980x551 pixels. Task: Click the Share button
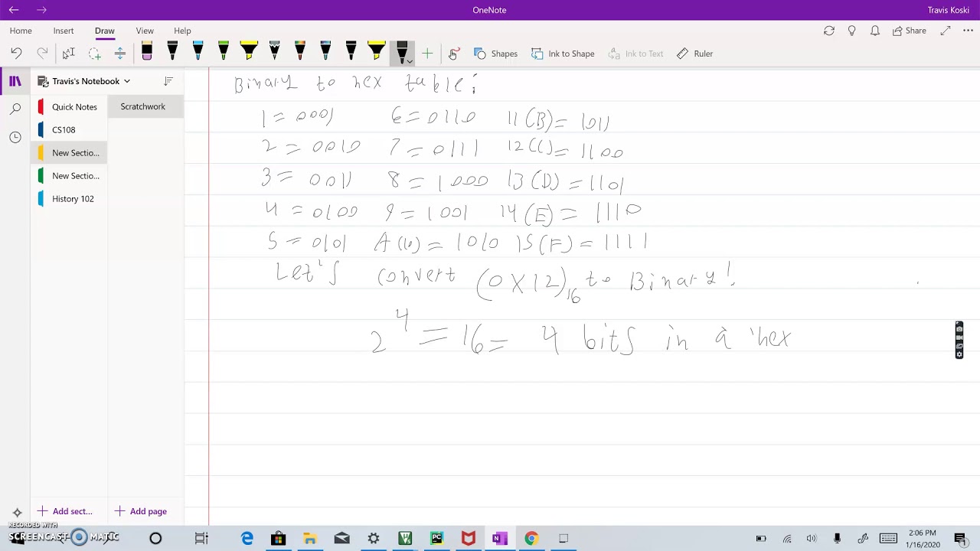pyautogui.click(x=909, y=31)
